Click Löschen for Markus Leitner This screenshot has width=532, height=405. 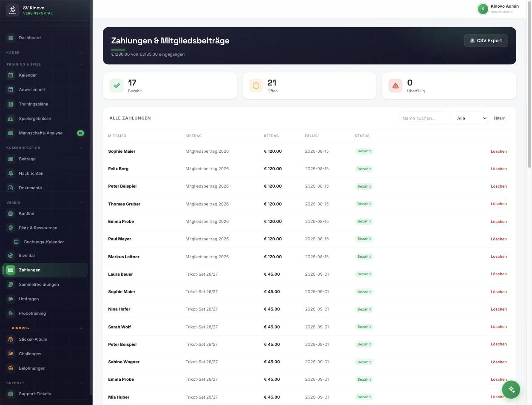498,257
